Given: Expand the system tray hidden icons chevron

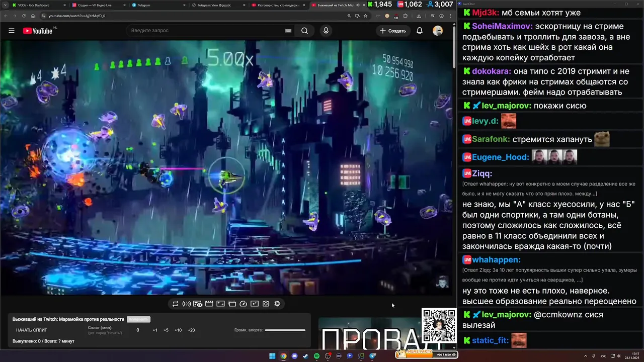Looking at the screenshot, I should coord(586,356).
